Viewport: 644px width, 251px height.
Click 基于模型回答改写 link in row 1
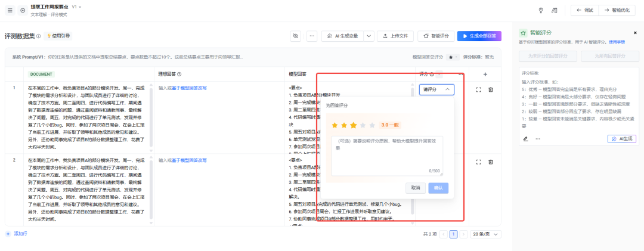pos(189,88)
